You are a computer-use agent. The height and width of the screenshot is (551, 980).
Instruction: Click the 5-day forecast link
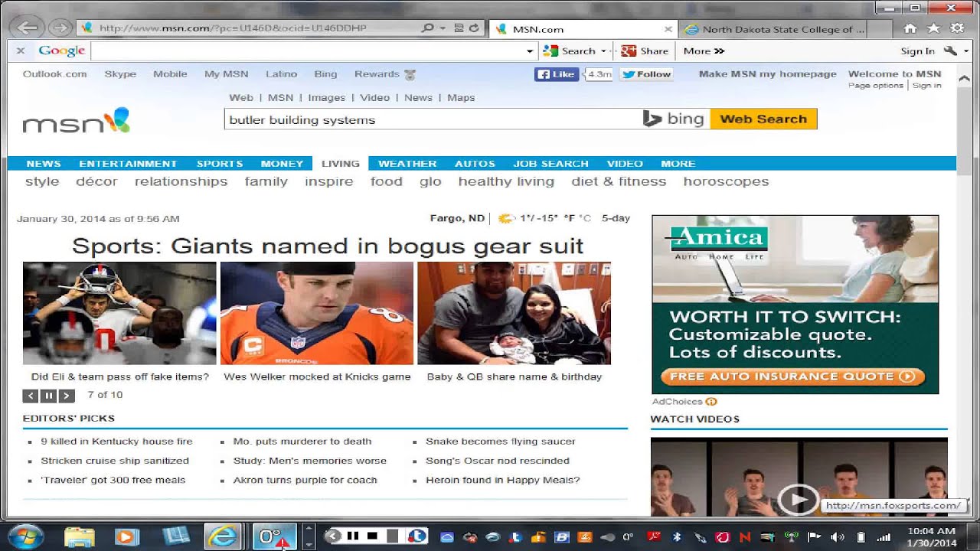(616, 218)
